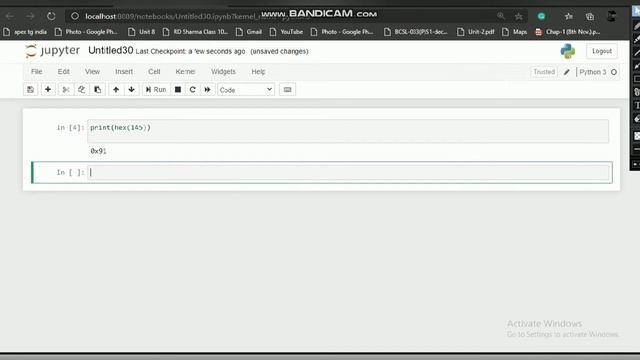Click the Logout button
Viewport: 640px width, 360px height.
(602, 51)
